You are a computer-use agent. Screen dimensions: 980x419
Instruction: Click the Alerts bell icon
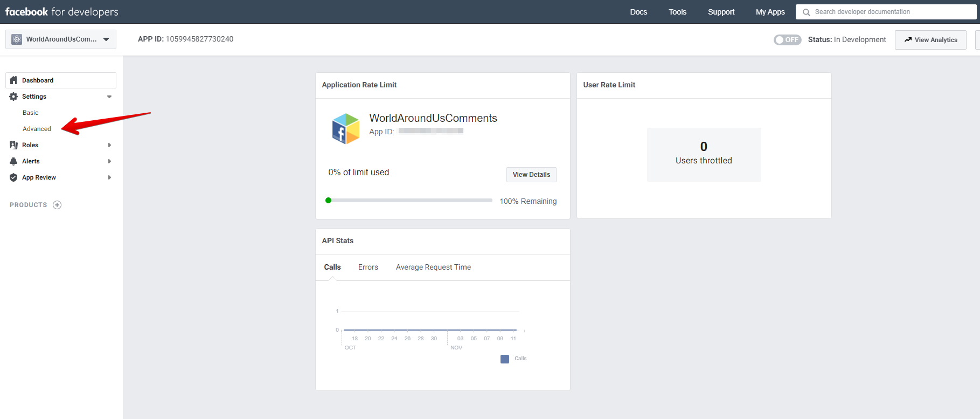(x=13, y=161)
